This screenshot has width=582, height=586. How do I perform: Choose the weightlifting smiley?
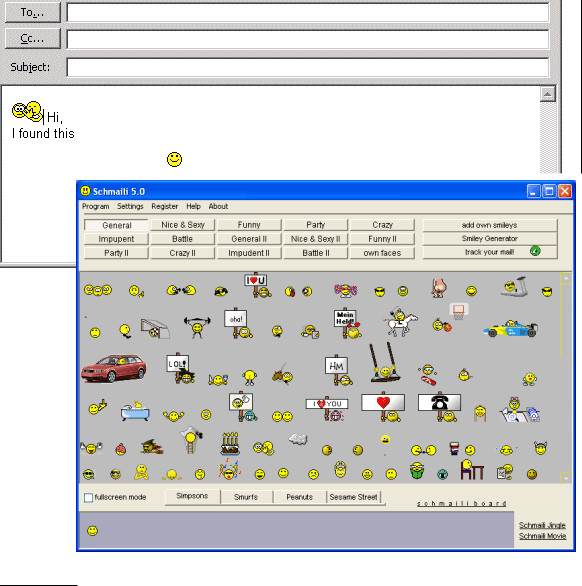click(x=197, y=327)
